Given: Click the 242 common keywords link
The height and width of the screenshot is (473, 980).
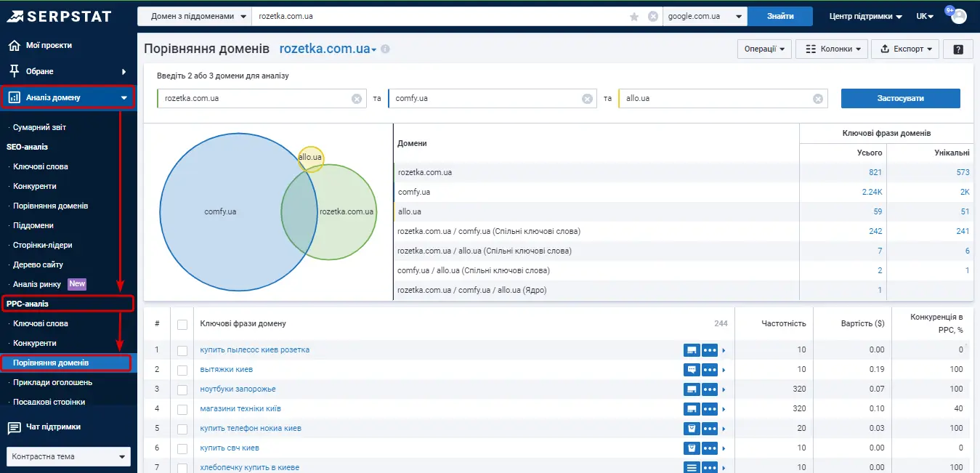Looking at the screenshot, I should (x=875, y=231).
